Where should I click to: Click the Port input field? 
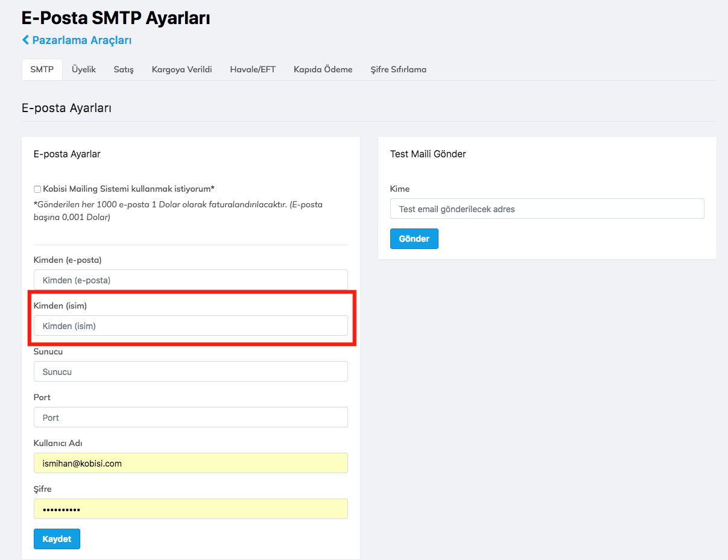[x=191, y=417]
